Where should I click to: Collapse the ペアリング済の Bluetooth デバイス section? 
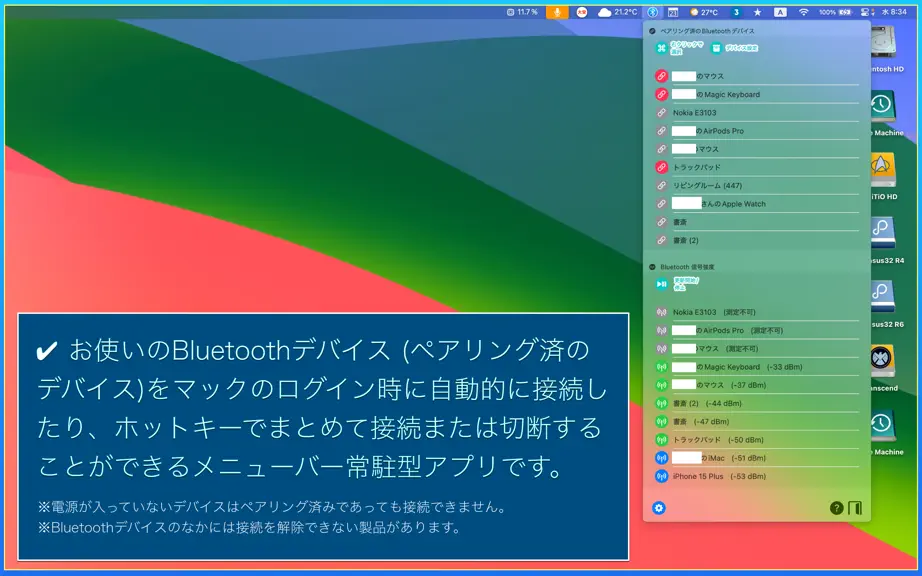pyautogui.click(x=652, y=31)
